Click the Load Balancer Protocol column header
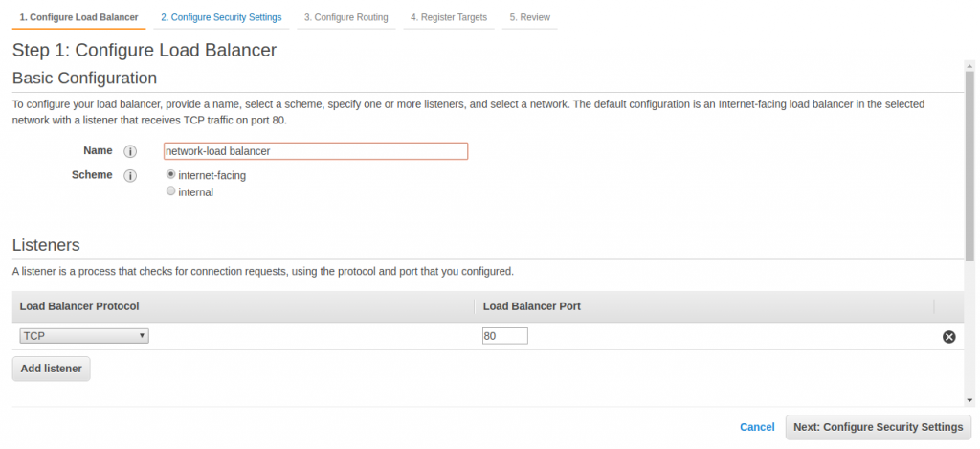The width and height of the screenshot is (980, 449). (79, 306)
